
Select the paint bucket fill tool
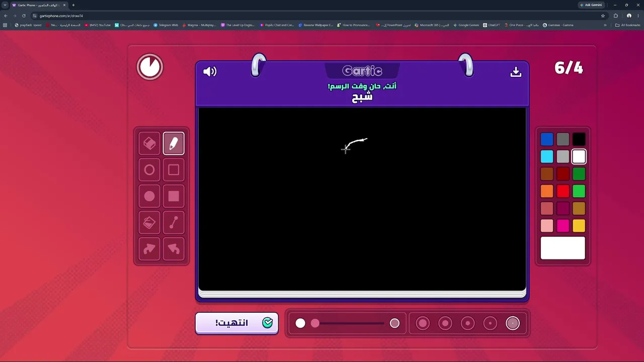tap(149, 223)
